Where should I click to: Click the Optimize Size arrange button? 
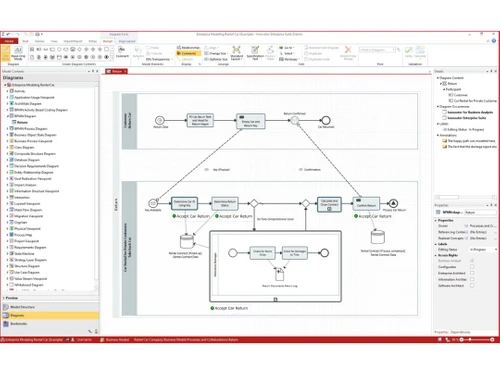[216, 59]
